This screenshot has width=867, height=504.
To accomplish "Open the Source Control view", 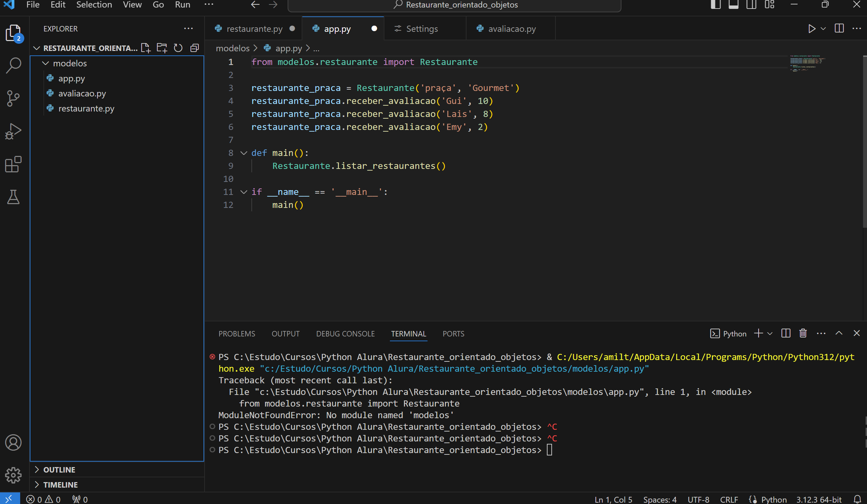I will pyautogui.click(x=13, y=98).
